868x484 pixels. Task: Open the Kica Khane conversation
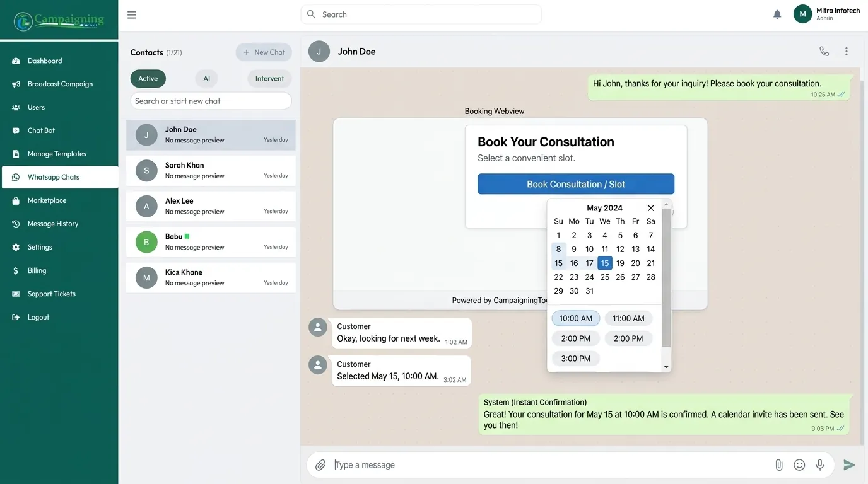[x=211, y=278]
